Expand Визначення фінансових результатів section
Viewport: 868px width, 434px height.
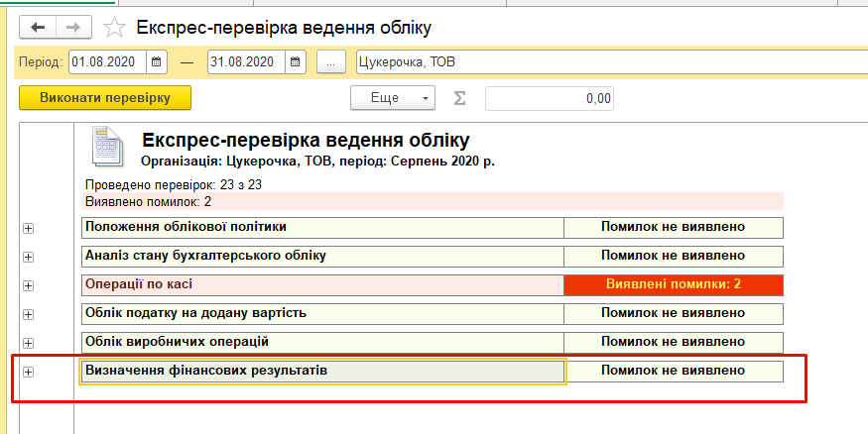(x=28, y=372)
